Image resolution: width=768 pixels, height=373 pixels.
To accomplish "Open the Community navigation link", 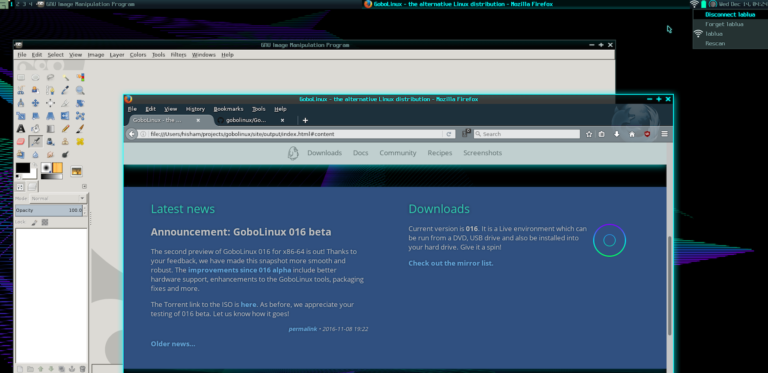I will tap(398, 153).
